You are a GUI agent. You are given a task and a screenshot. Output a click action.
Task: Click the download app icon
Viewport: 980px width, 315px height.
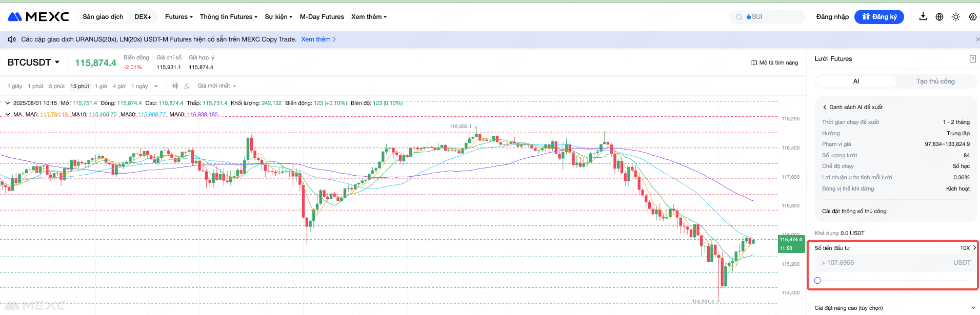pyautogui.click(x=923, y=16)
